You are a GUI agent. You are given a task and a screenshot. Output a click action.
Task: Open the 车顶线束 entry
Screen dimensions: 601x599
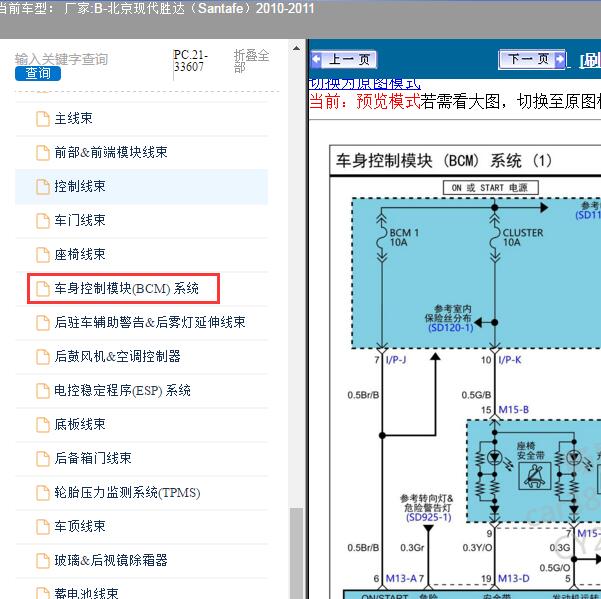click(x=141, y=526)
